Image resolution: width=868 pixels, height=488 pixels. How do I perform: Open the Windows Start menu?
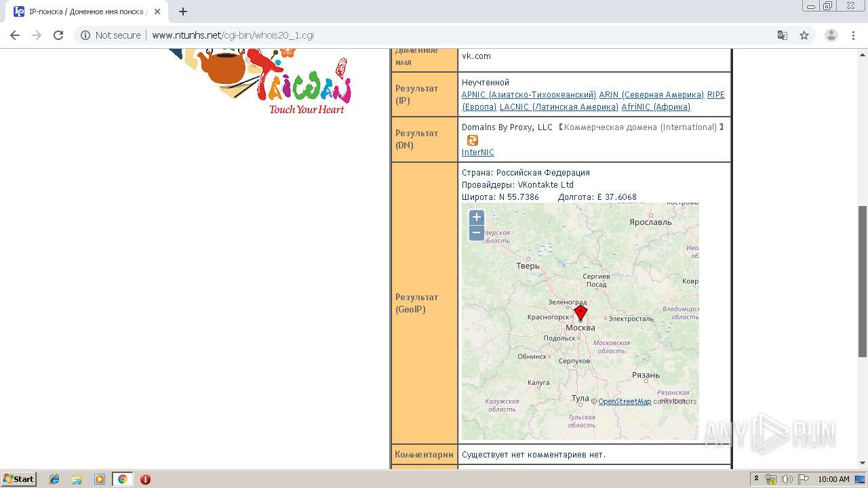18,479
